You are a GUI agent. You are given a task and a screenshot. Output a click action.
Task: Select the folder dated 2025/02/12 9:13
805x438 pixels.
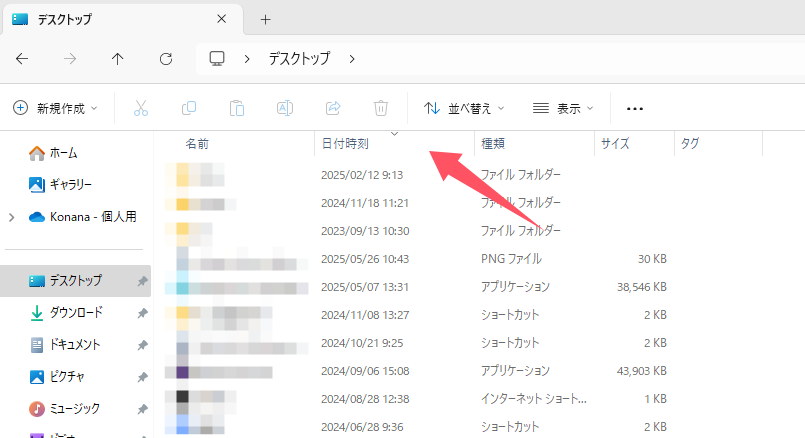point(416,175)
